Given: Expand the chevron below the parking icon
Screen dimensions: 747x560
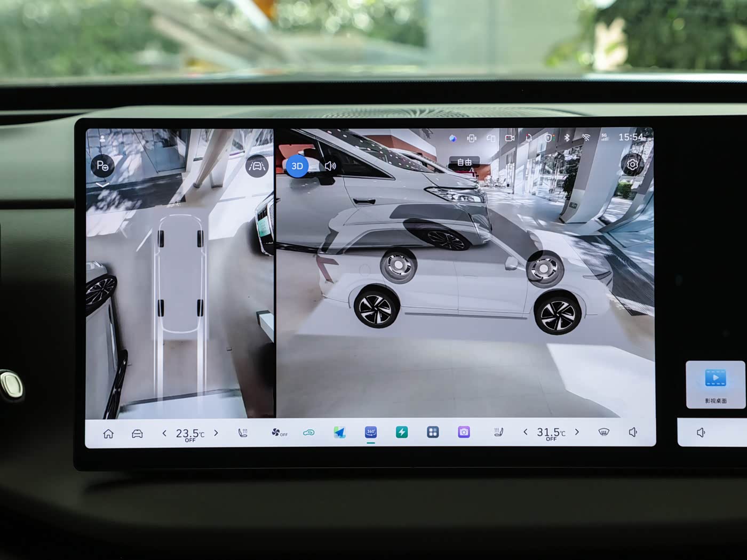Looking at the screenshot, I should (102, 185).
